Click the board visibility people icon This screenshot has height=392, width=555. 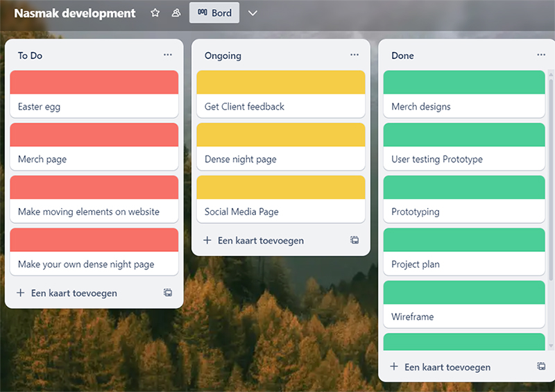176,13
